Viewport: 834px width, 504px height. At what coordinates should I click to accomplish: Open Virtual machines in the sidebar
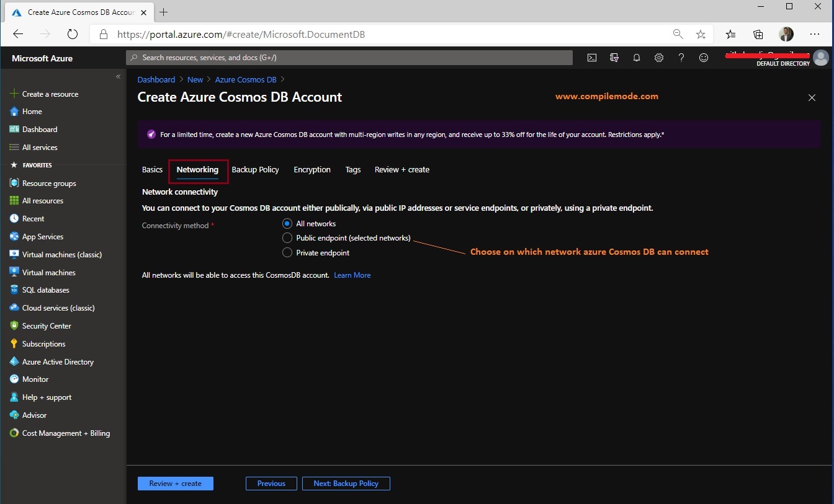[49, 273]
